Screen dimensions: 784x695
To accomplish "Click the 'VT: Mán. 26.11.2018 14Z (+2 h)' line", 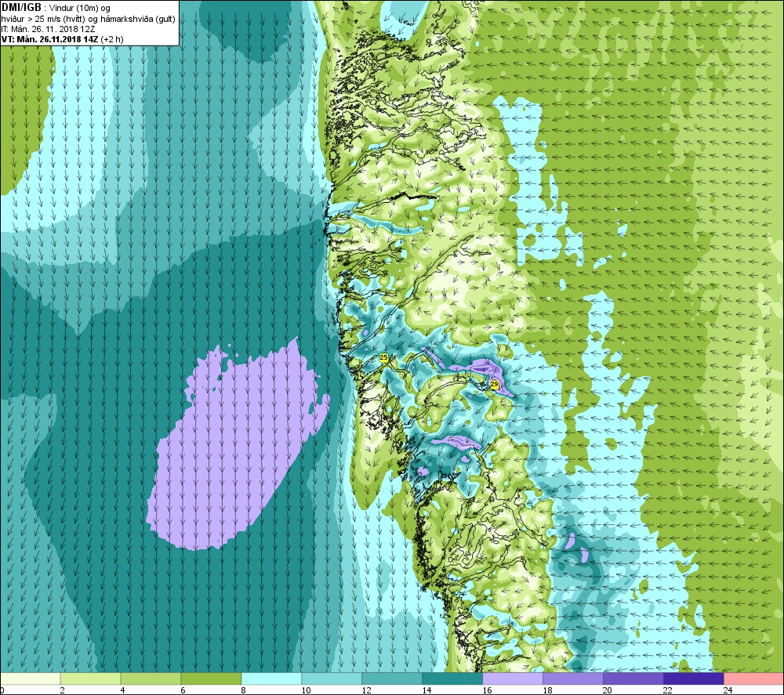I will tap(63, 39).
